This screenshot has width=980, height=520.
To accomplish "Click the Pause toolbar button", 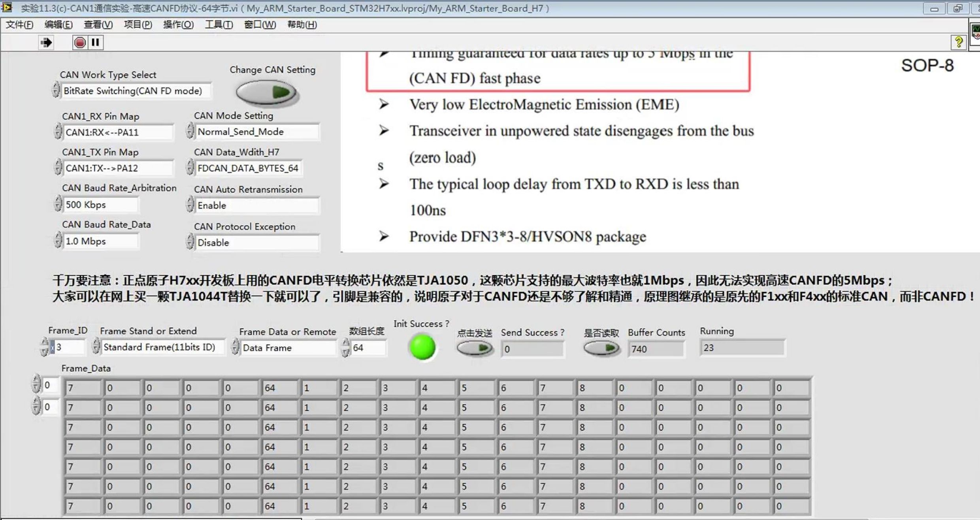I will (95, 42).
